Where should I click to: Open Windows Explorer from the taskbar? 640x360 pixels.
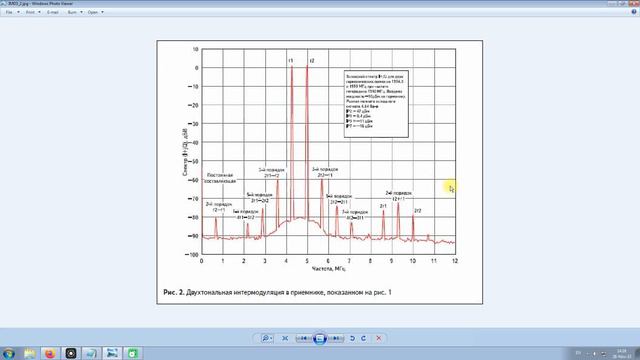(x=29, y=353)
